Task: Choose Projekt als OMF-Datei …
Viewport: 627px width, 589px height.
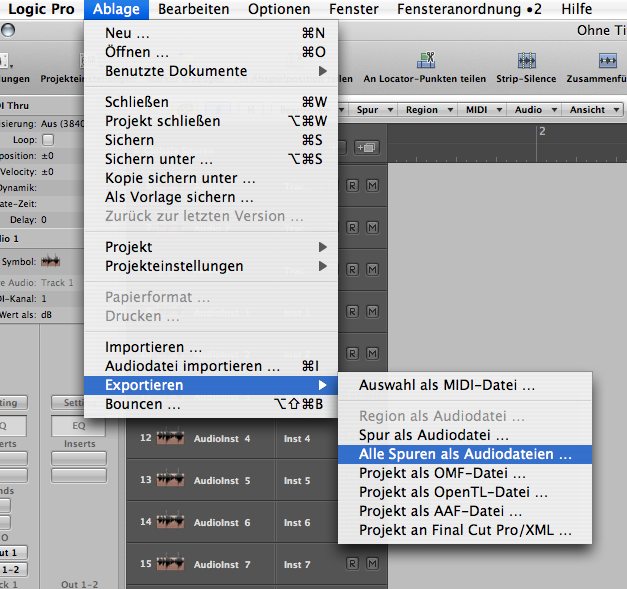Action: tap(465, 473)
